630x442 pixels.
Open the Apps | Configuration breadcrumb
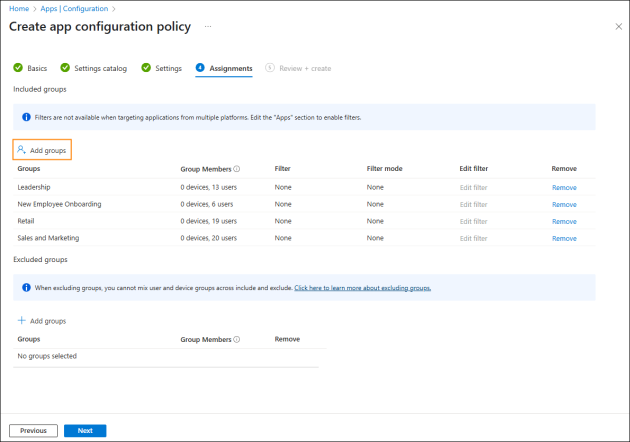coord(74,8)
